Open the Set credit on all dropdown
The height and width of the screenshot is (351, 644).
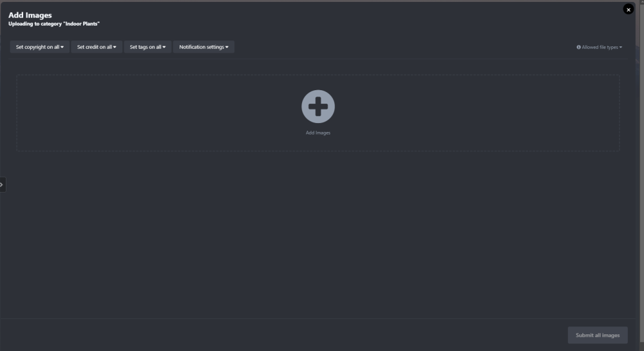pyautogui.click(x=95, y=47)
